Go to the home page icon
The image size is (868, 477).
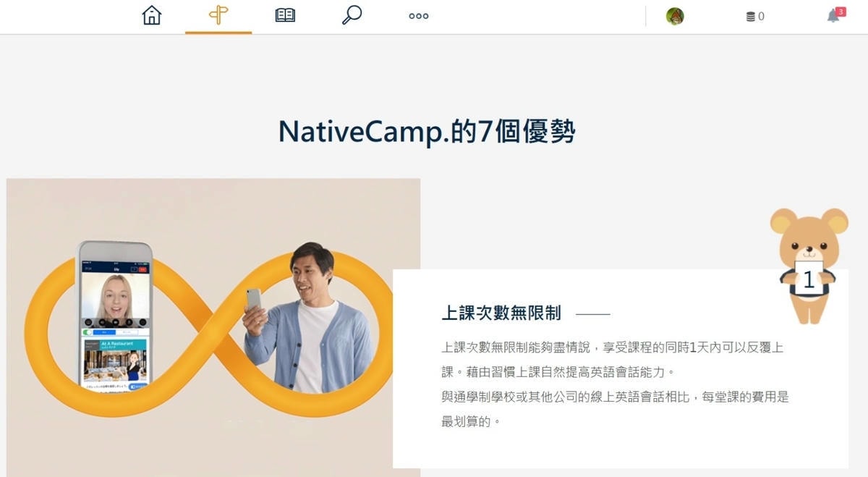pos(152,15)
